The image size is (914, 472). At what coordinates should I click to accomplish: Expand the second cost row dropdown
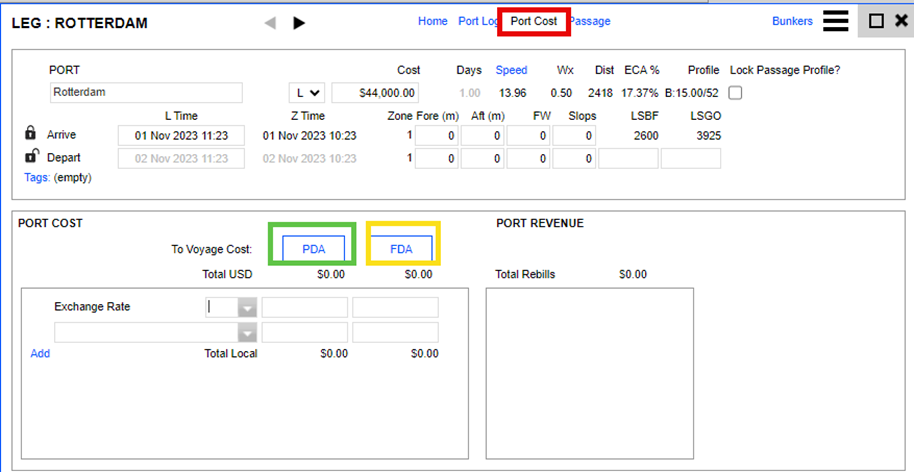(247, 332)
